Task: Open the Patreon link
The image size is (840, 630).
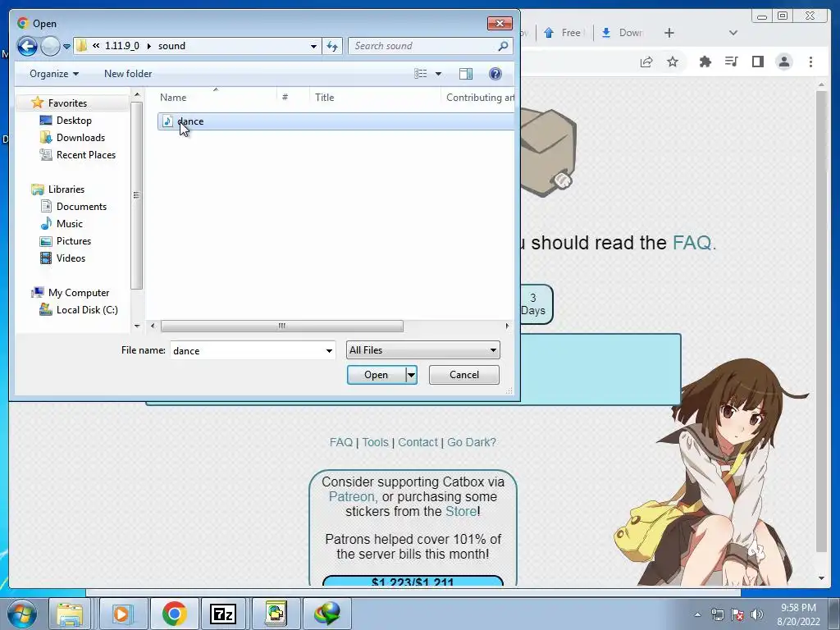Action: [x=351, y=496]
